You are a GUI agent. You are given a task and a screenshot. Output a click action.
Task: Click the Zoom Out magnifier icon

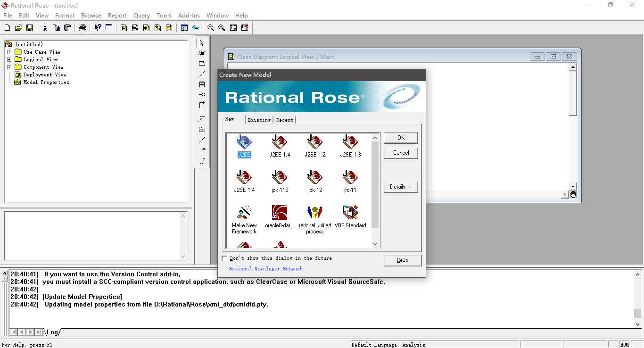coord(222,28)
